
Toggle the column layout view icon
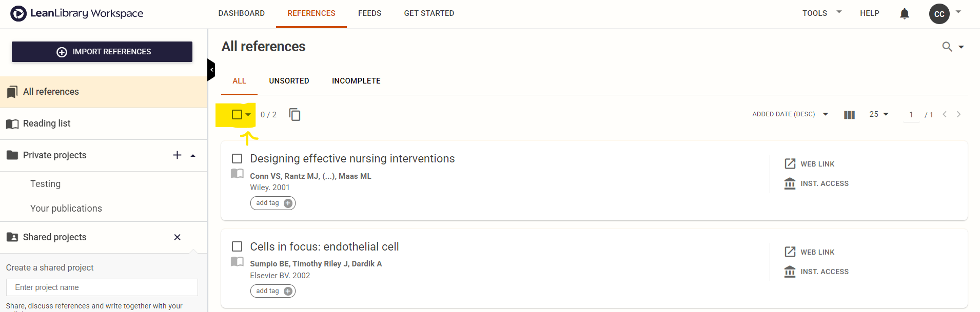tap(849, 115)
